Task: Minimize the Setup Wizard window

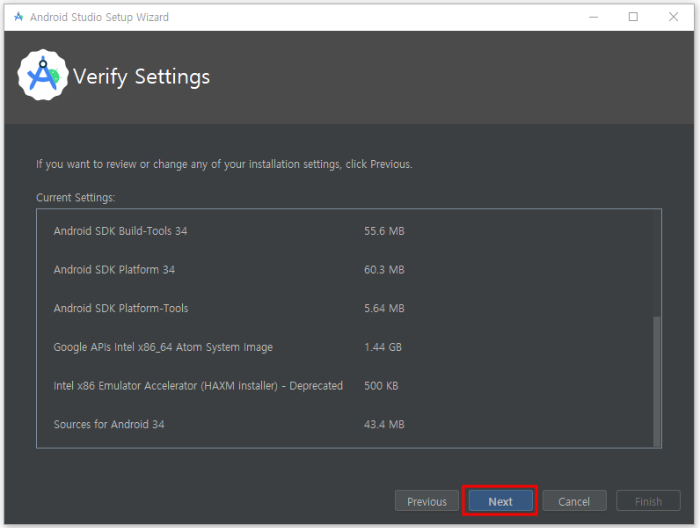Action: [x=593, y=17]
